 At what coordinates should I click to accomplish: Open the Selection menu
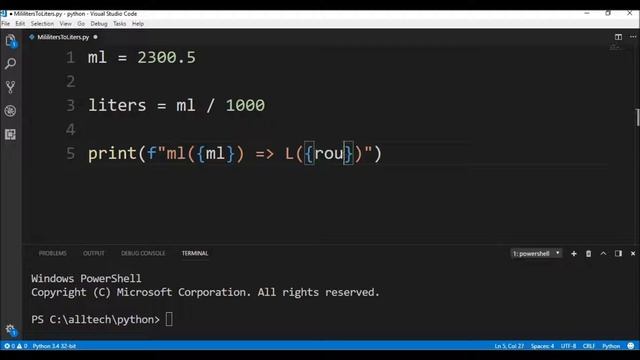point(42,24)
